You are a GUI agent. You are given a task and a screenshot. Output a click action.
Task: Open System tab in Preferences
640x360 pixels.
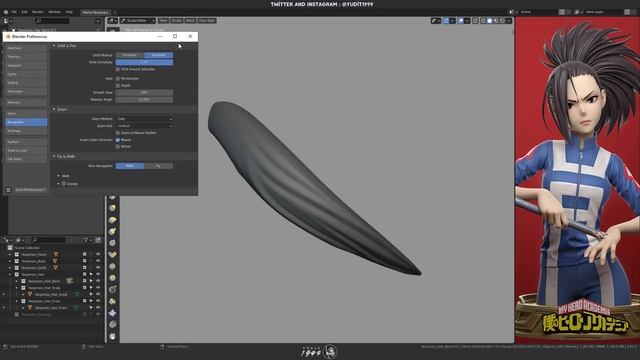(26, 142)
